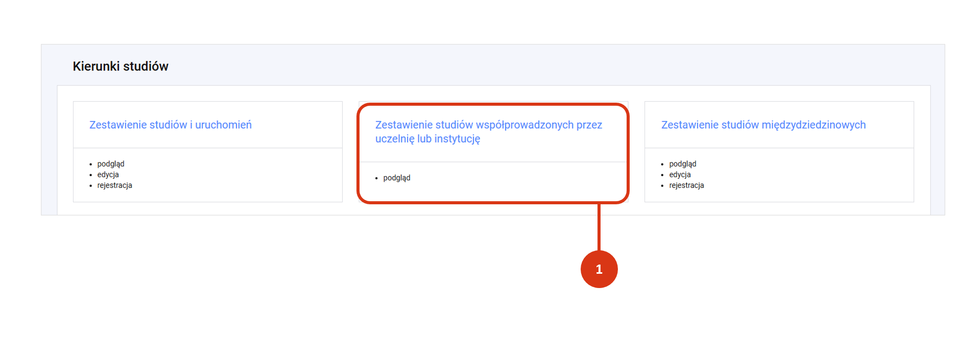Click the red numbered marker 1
980x357 pixels.
(x=599, y=269)
